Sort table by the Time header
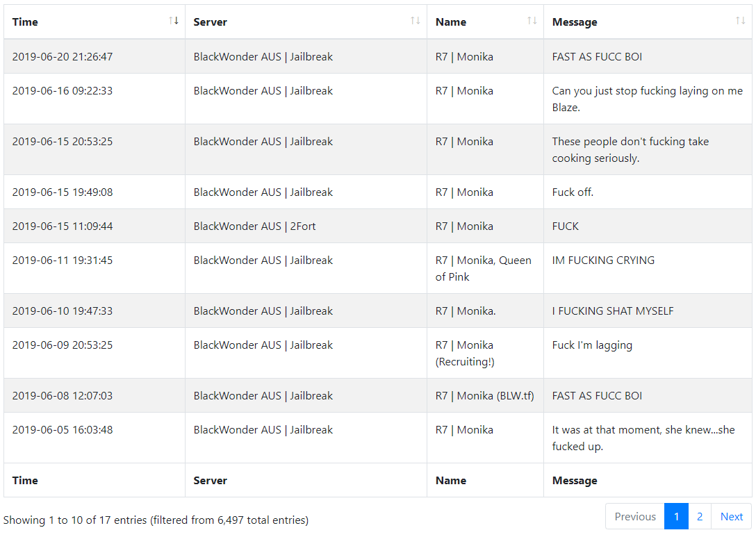The image size is (756, 537). coord(94,22)
